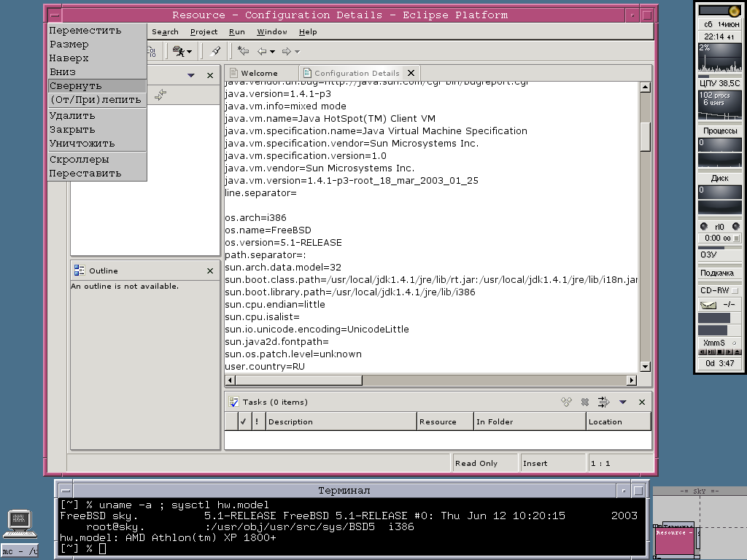
Task: Click the XmmS stop button
Action: coord(720,352)
